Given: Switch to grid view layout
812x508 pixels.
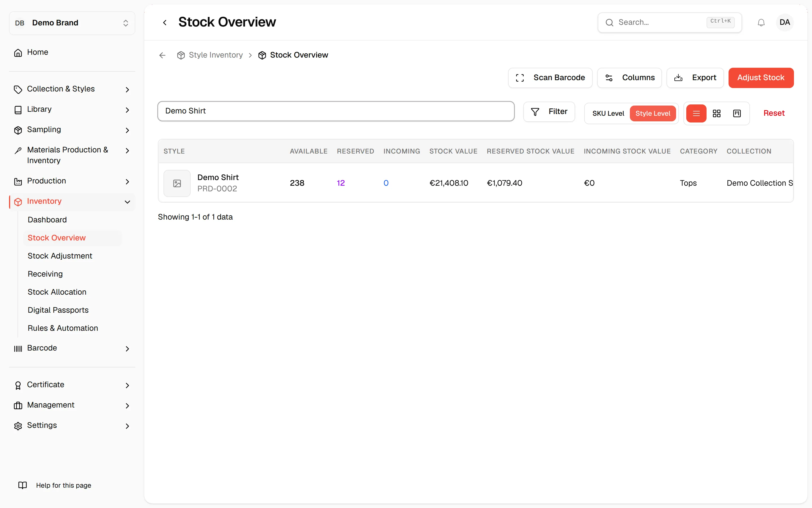Looking at the screenshot, I should (717, 113).
